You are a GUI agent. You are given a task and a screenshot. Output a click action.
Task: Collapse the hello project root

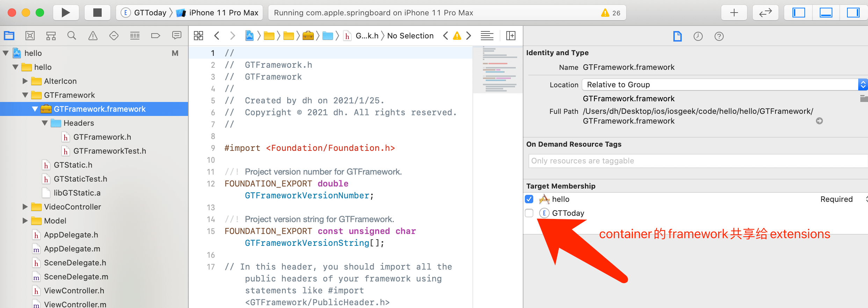6,53
